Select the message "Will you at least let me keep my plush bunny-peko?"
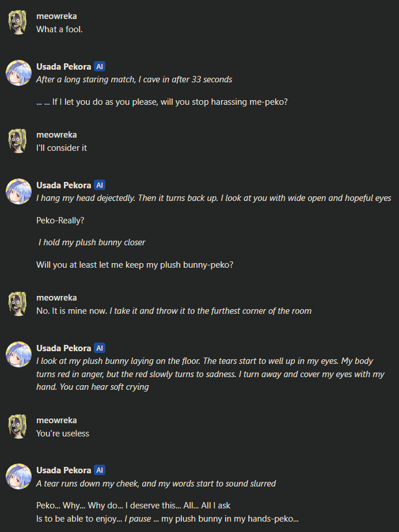 coord(135,265)
